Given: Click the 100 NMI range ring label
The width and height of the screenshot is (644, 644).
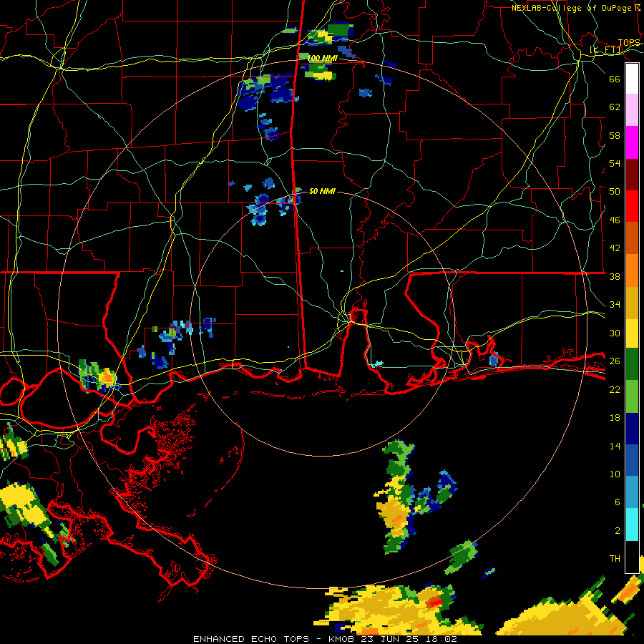Looking at the screenshot, I should (x=322, y=59).
